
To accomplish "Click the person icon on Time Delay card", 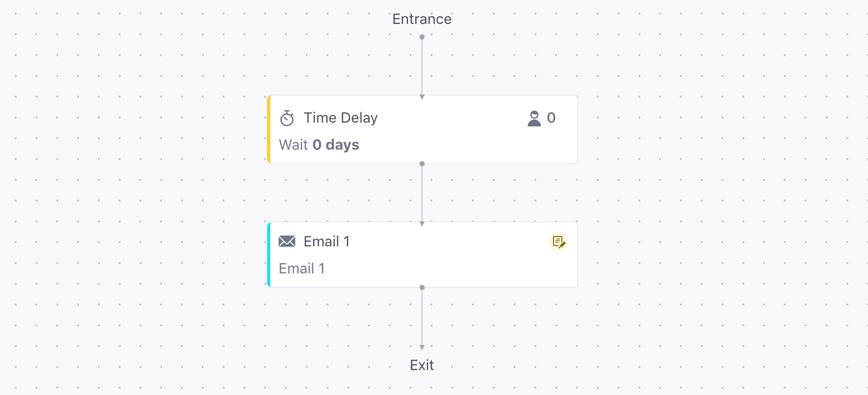I will click(534, 118).
